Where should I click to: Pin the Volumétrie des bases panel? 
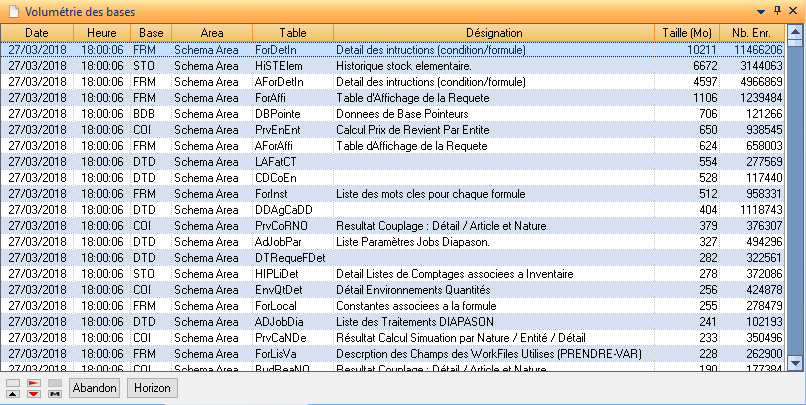click(777, 10)
